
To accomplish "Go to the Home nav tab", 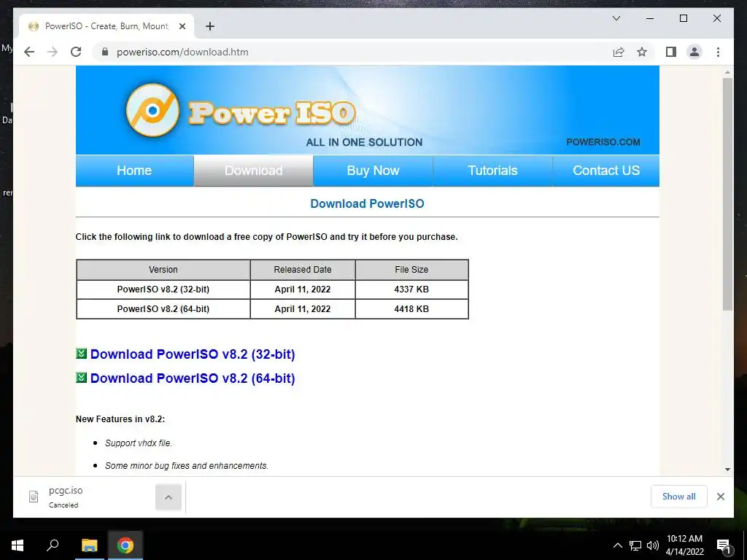I will (134, 171).
